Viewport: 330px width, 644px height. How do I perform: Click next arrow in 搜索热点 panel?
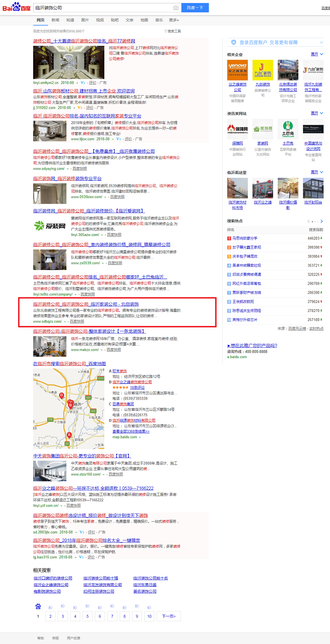click(322, 221)
